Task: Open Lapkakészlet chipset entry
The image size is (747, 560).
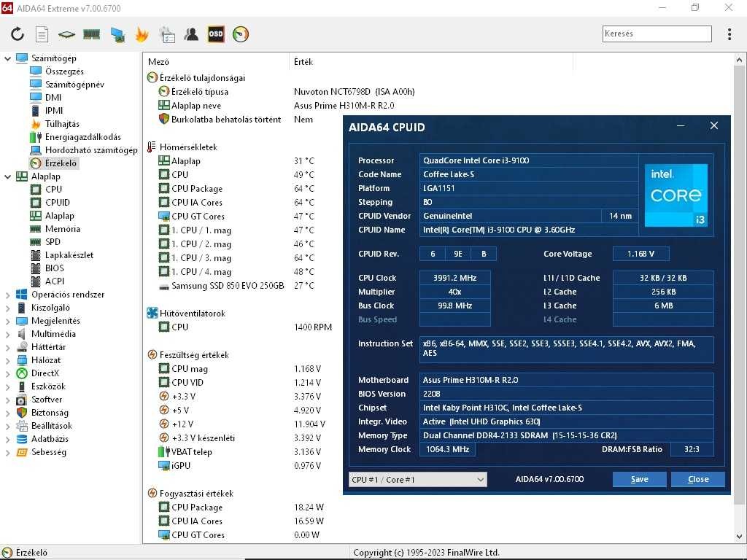Action: click(69, 255)
